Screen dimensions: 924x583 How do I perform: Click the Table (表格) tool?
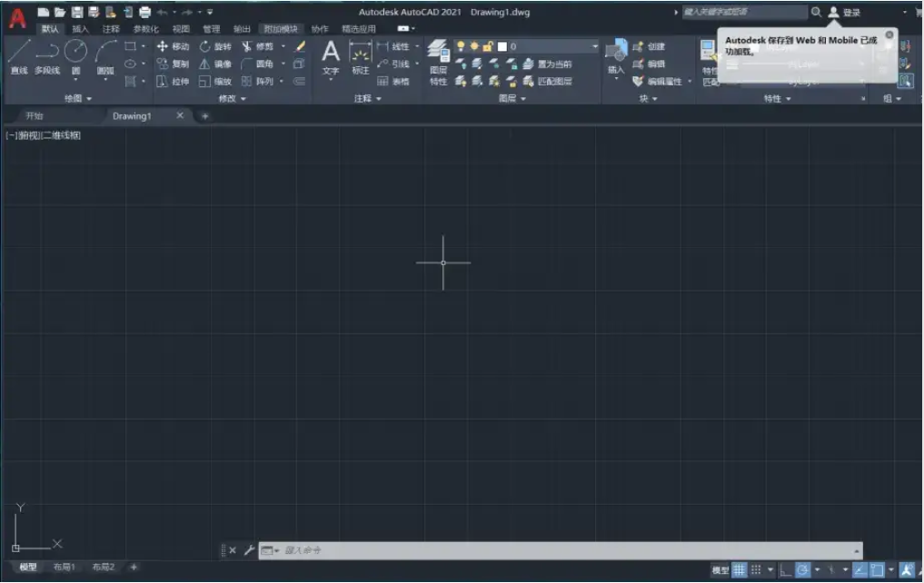point(393,81)
